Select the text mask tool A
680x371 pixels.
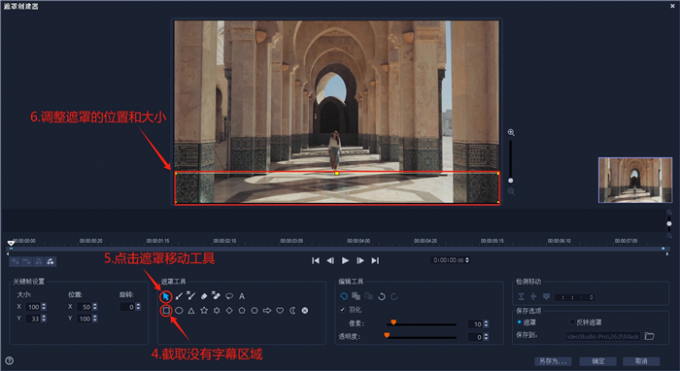click(242, 296)
